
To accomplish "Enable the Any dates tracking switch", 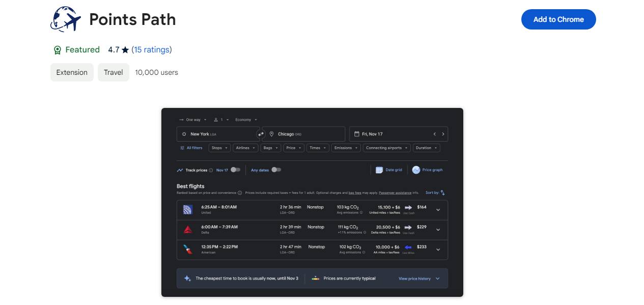I will point(276,170).
